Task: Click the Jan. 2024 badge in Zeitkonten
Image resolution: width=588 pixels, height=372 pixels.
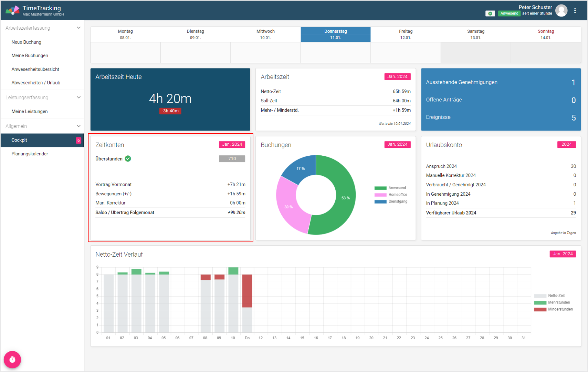Action: point(232,144)
